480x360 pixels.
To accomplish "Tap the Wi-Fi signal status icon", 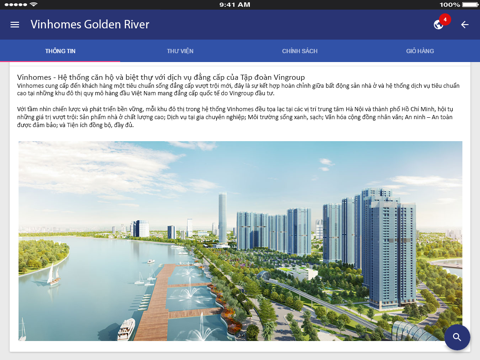I will coord(33,5).
